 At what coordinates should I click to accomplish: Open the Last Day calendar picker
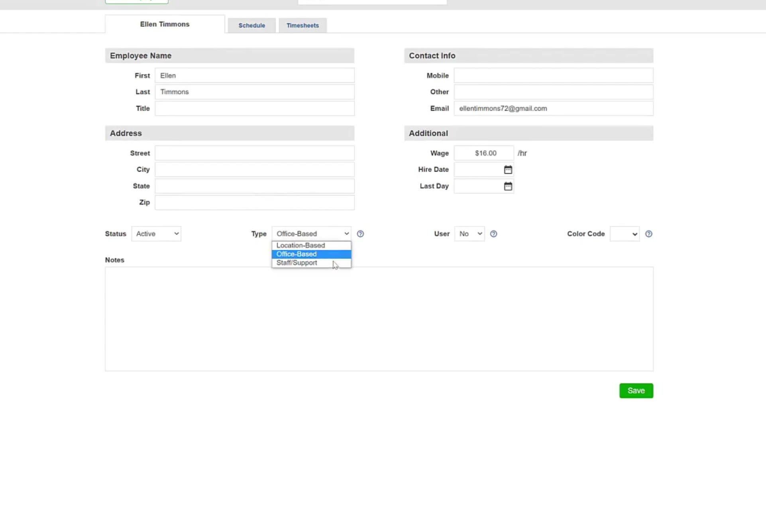coord(508,186)
